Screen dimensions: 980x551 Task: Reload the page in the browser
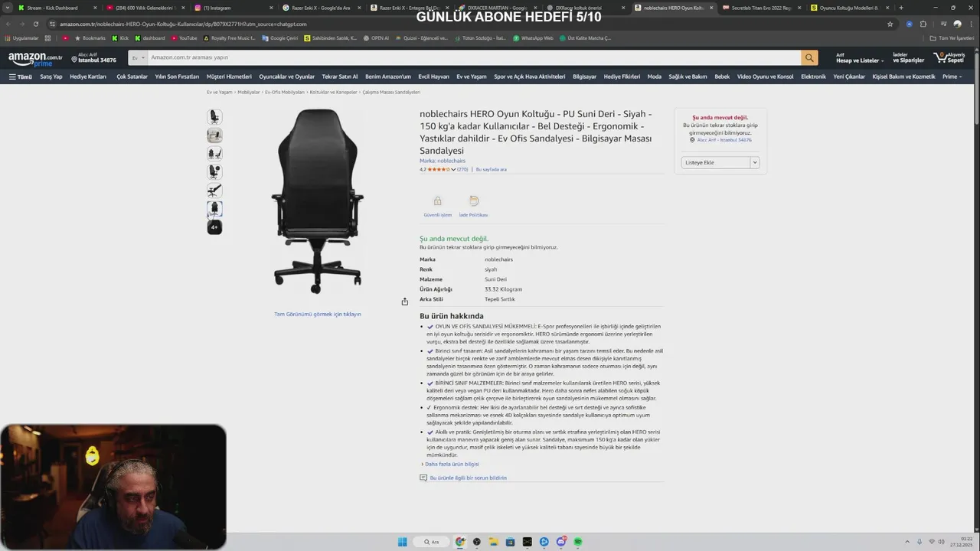tap(35, 24)
